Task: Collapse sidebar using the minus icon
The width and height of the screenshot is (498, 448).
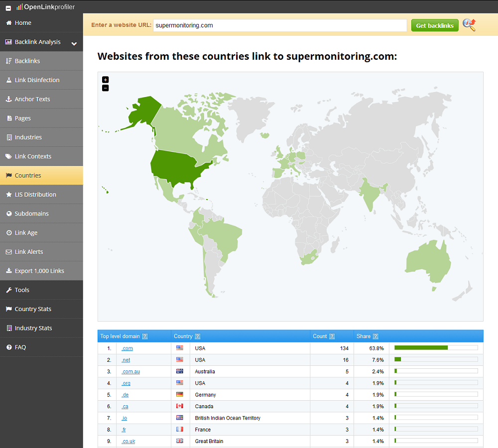Action: click(8, 8)
